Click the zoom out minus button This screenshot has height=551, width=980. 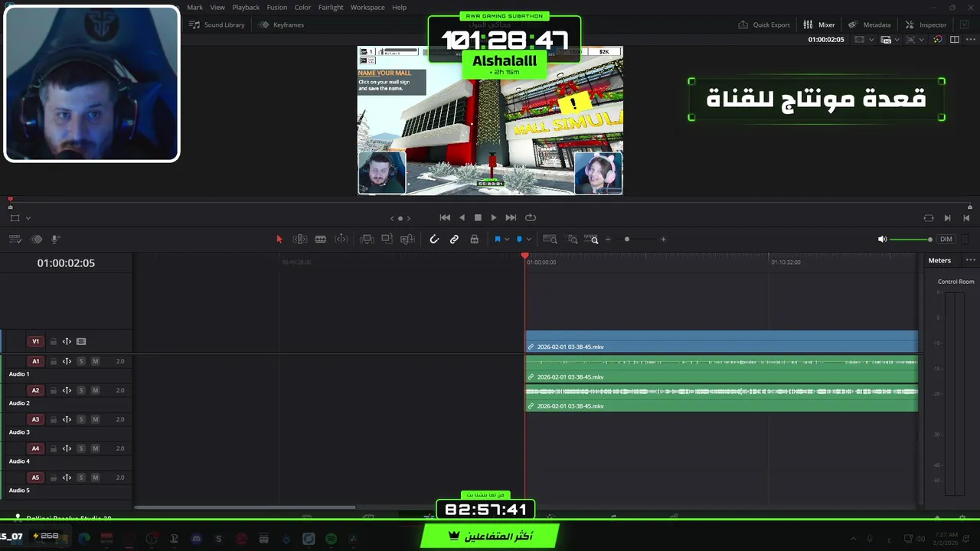608,240
